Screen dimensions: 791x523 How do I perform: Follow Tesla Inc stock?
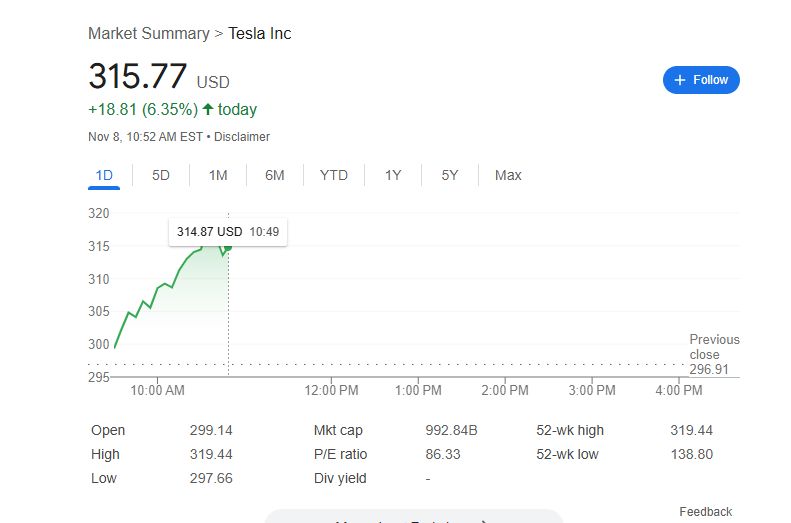[x=701, y=80]
